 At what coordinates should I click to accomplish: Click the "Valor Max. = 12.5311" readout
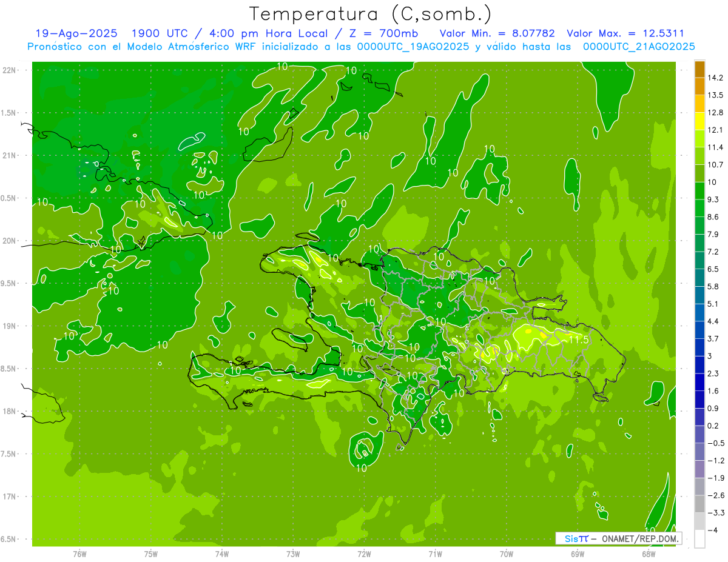pyautogui.click(x=625, y=33)
